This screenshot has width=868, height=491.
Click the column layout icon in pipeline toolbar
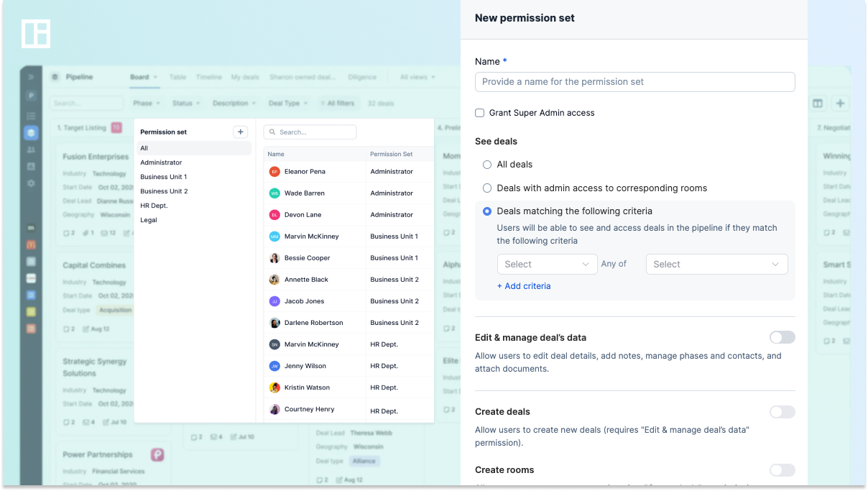coord(818,104)
